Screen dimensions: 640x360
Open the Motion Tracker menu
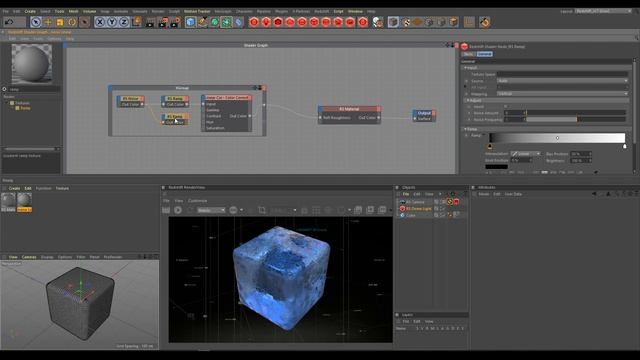coord(197,11)
